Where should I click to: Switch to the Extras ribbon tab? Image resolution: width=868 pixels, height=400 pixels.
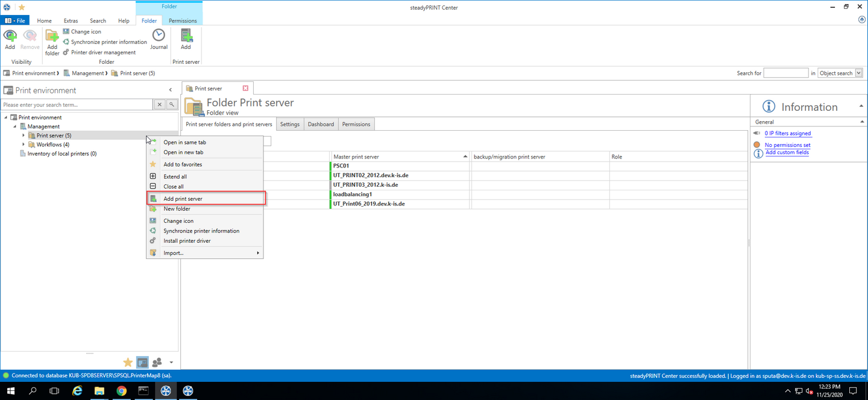pyautogui.click(x=71, y=20)
